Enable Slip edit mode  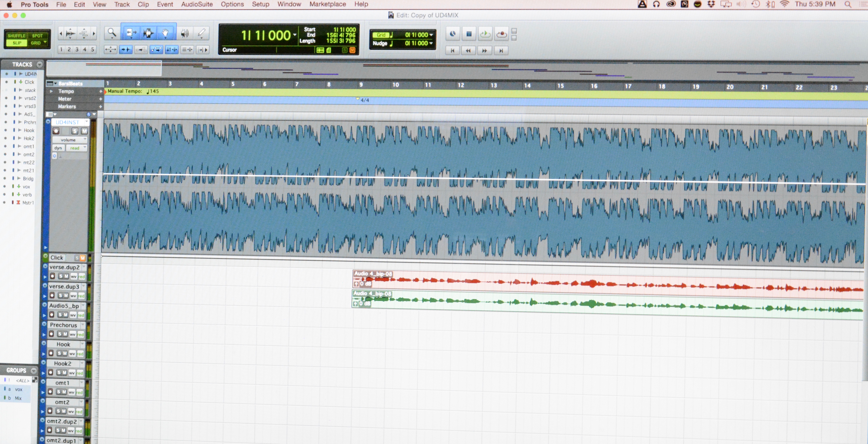pyautogui.click(x=17, y=43)
